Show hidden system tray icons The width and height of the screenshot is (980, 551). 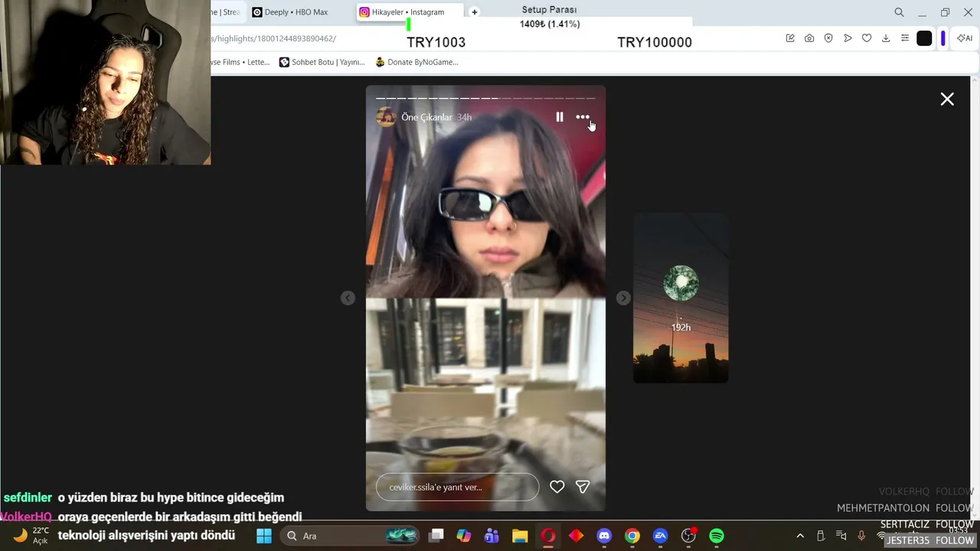(x=800, y=536)
